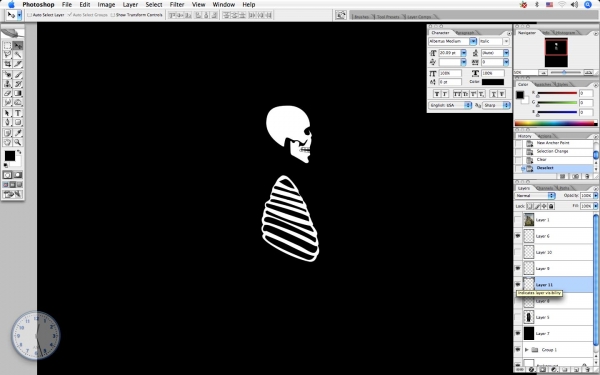Select the Magic Wand tool
Screen dimensions: 600x375
pyautogui.click(x=18, y=55)
